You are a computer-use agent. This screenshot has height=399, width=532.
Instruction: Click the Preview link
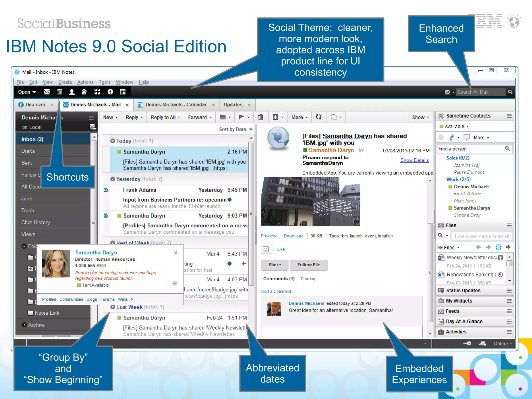coord(269,236)
